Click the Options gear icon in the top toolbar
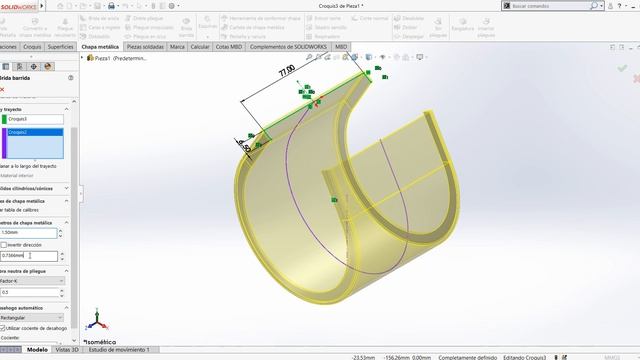Viewport: 640px width, 360px height. coord(172,6)
